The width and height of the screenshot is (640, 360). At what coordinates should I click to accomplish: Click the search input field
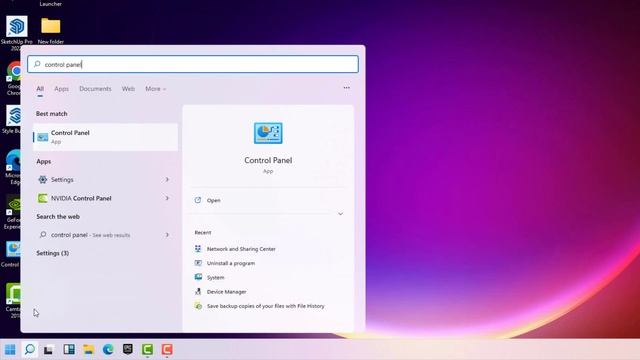tap(193, 64)
